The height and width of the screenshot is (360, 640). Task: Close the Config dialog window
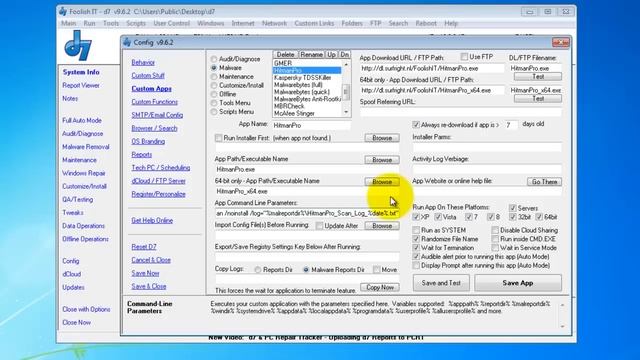pyautogui.click(x=560, y=42)
